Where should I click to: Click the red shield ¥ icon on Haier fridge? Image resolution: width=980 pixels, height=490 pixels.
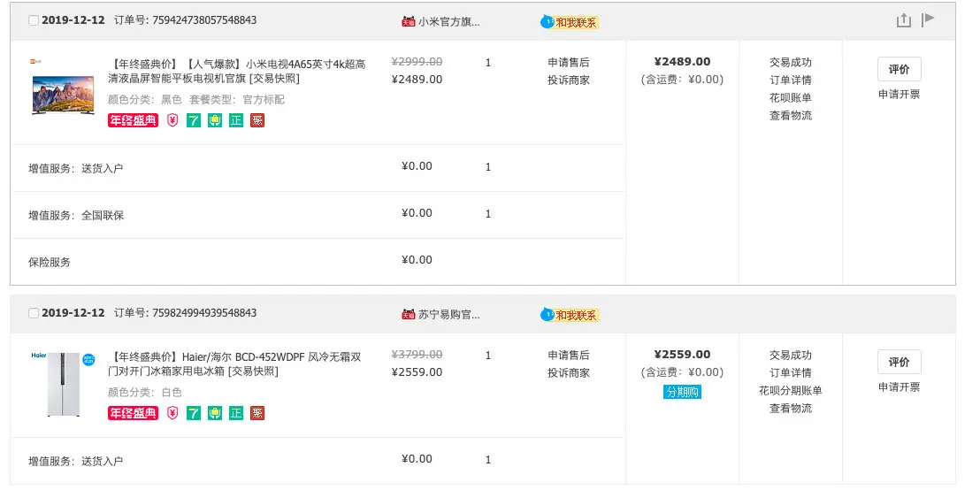coord(172,413)
